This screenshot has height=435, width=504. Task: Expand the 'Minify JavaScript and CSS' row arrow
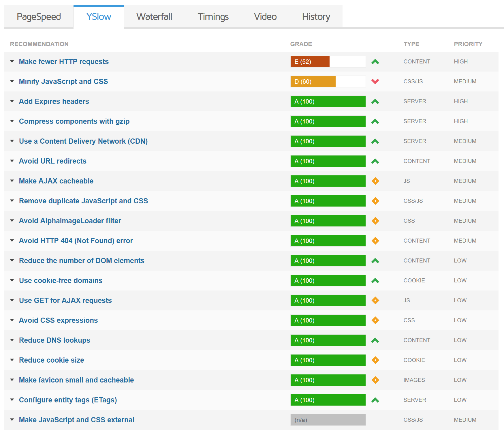[x=12, y=81]
